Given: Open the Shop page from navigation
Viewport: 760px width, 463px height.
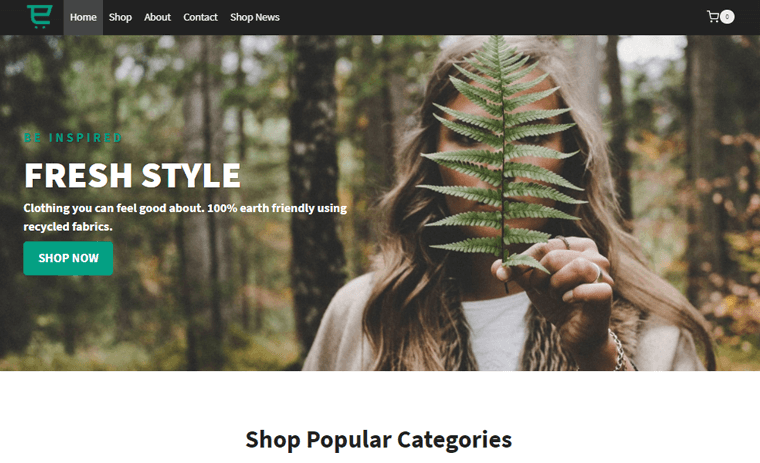Looking at the screenshot, I should click(120, 17).
